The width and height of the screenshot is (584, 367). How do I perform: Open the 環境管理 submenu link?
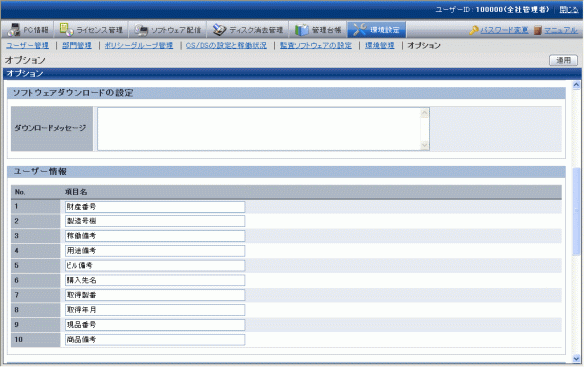pos(380,45)
